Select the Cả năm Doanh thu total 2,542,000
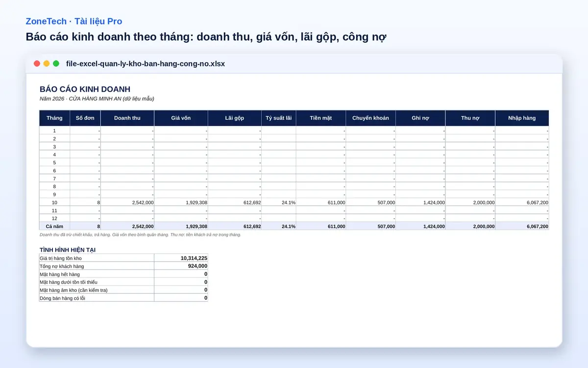Viewport: 588px width, 368px height. click(x=127, y=226)
